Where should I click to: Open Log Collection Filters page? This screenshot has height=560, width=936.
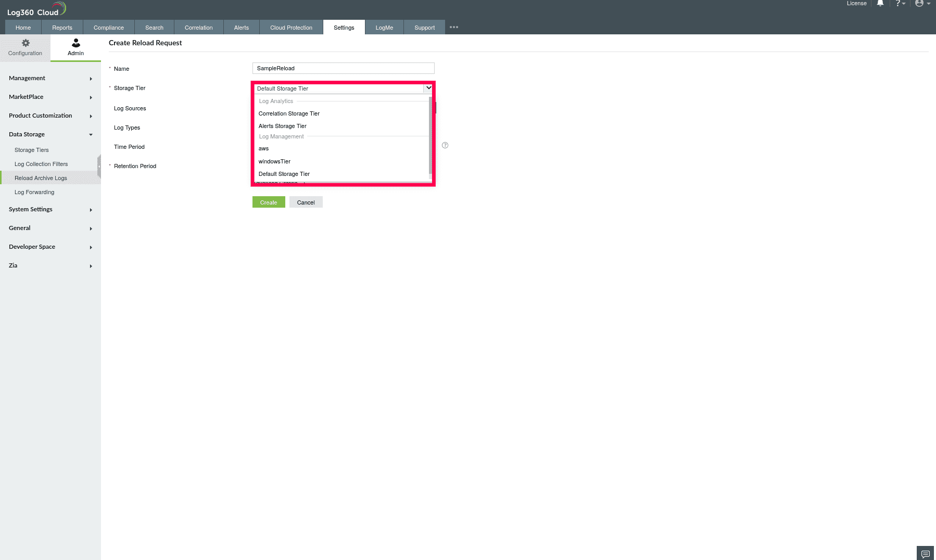click(x=41, y=164)
